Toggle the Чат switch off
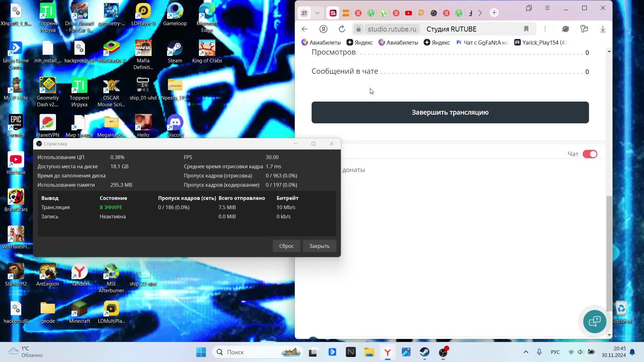 (590, 154)
